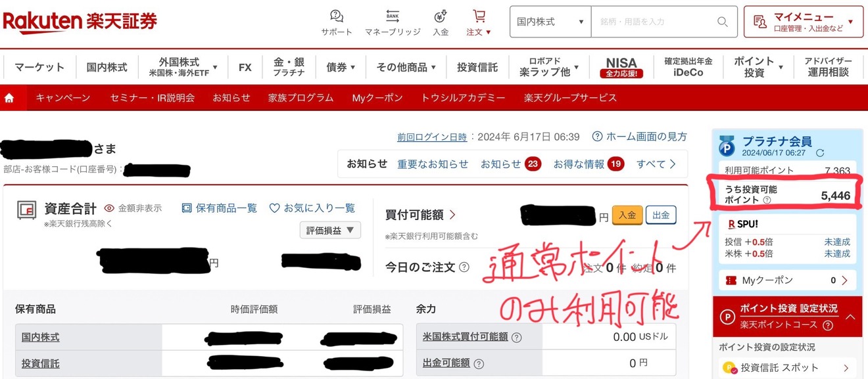Open 保有商品一覧 link
Viewport: 868px width, 379px height.
click(219, 208)
